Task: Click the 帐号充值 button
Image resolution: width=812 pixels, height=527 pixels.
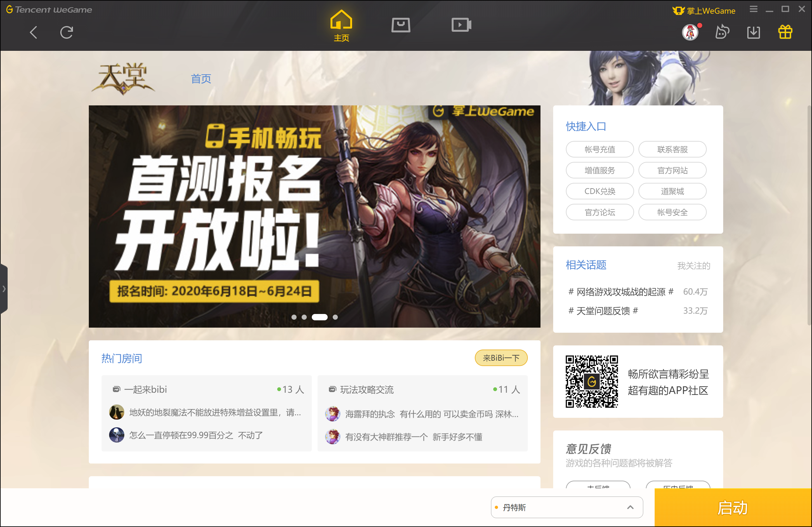Action: tap(599, 149)
